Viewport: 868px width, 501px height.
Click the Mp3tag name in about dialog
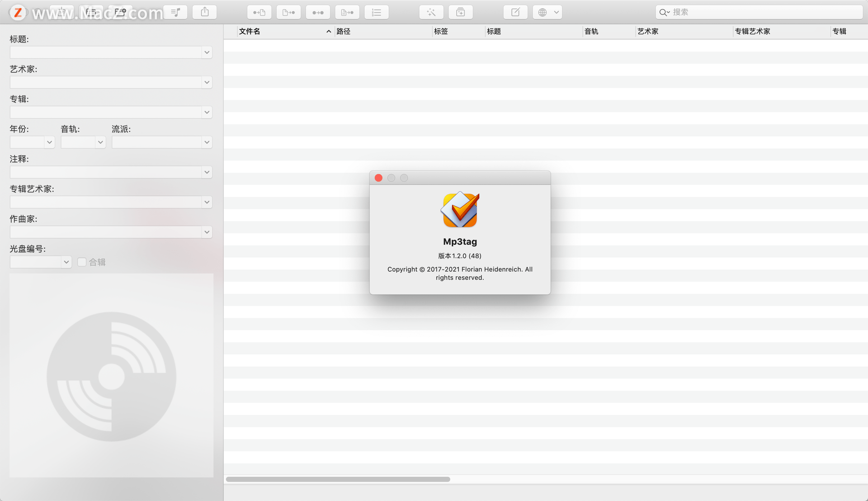click(460, 241)
